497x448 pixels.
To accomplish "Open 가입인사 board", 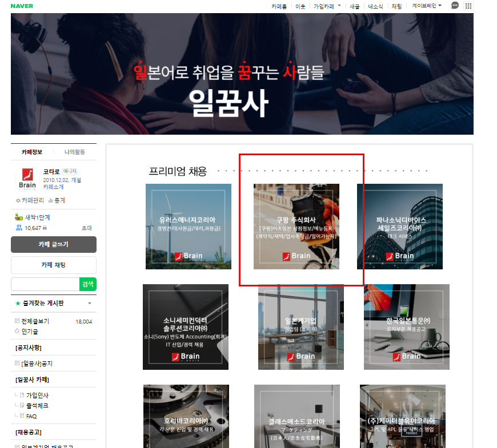I will click(x=37, y=395).
